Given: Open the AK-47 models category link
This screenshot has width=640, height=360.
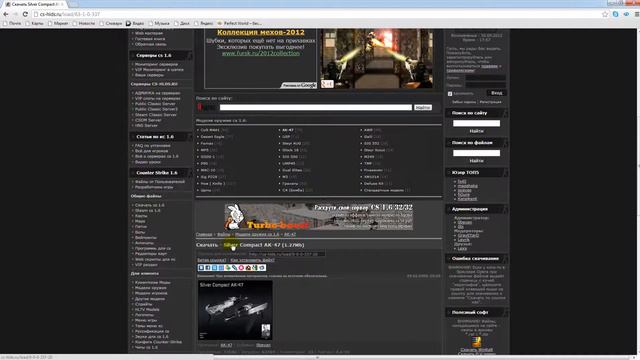Looking at the screenshot, I should coord(288,130).
